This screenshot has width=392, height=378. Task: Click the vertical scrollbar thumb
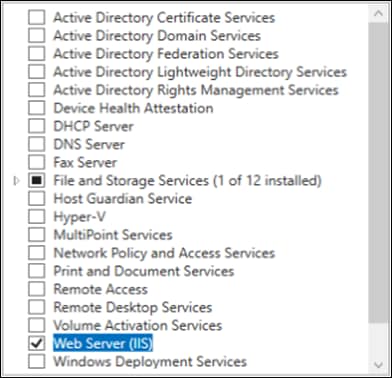[x=378, y=172]
